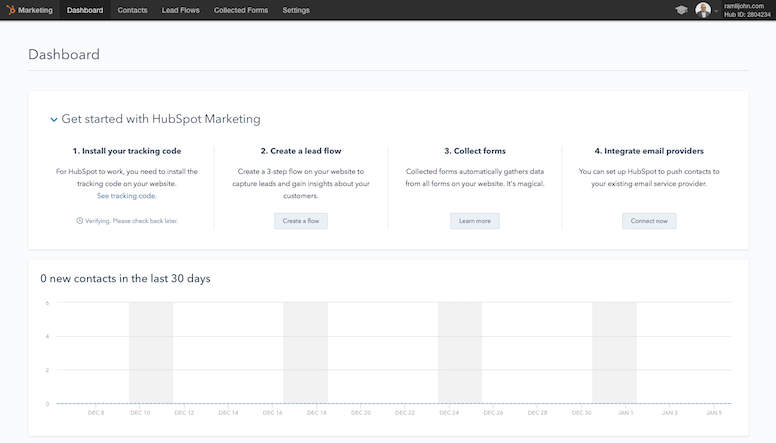Screen dimensions: 776x443
Task: Click the '1. Install your tracking code' heading
Action: tap(127, 151)
